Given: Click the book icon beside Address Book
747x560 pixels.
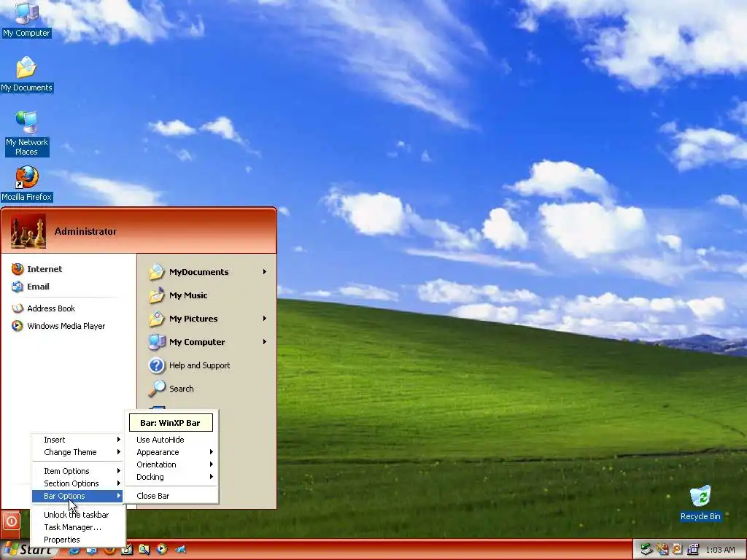Looking at the screenshot, I should 18,308.
